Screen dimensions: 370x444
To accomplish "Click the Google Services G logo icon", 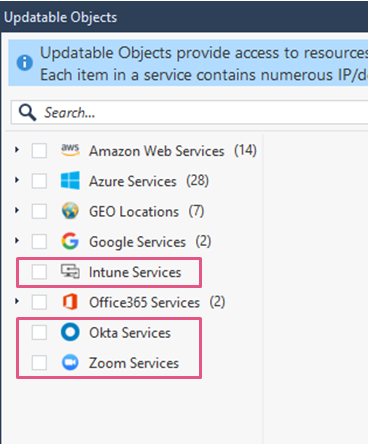I will 70,241.
